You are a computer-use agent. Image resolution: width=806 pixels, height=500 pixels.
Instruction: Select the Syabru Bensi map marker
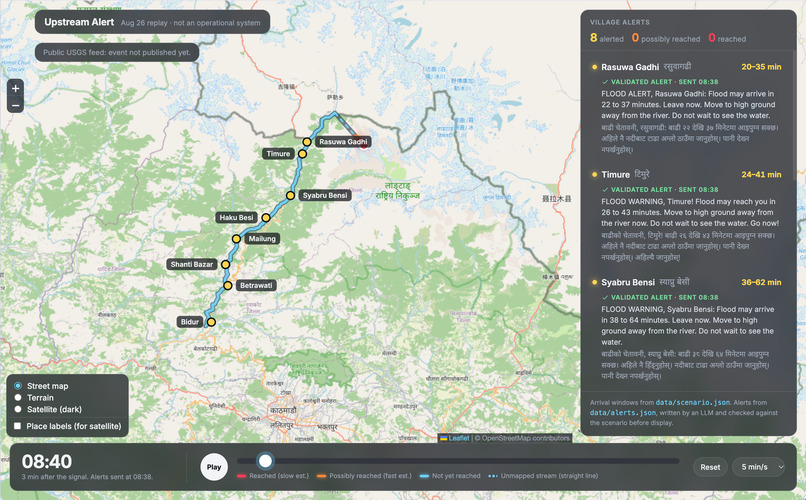(x=290, y=195)
